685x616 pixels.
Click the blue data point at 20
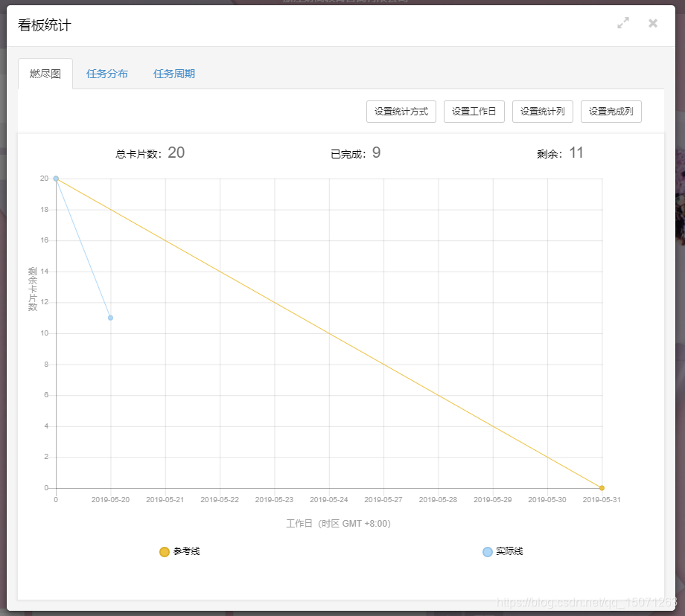click(56, 179)
